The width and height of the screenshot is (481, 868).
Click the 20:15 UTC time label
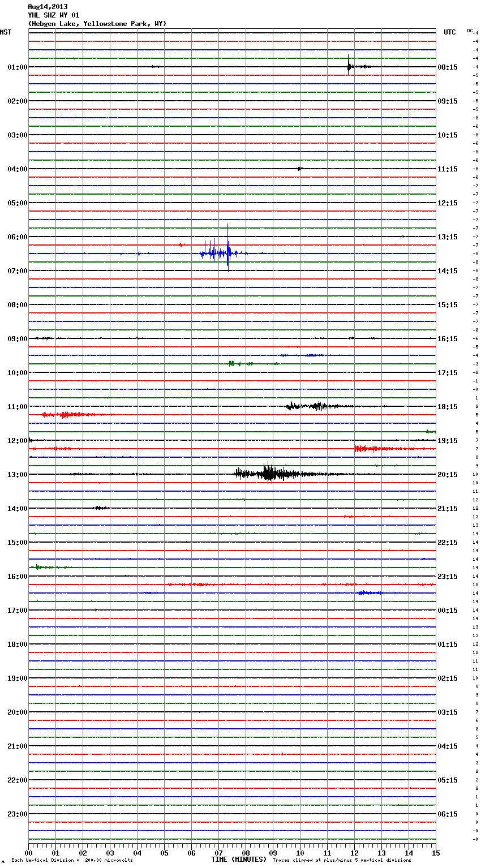(x=448, y=475)
